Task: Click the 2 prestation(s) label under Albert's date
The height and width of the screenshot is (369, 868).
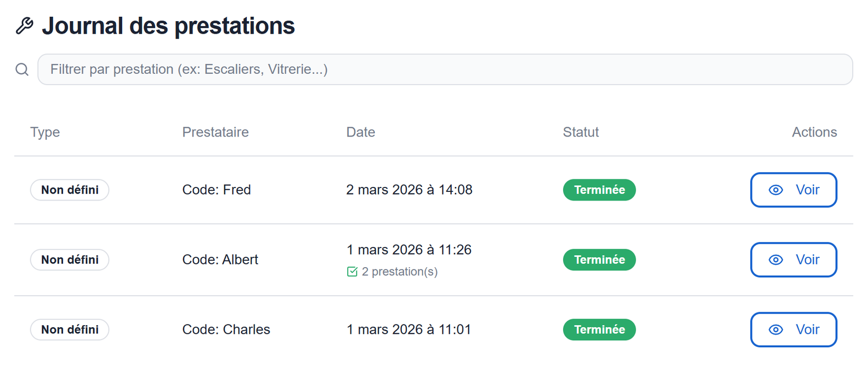Action: click(399, 271)
